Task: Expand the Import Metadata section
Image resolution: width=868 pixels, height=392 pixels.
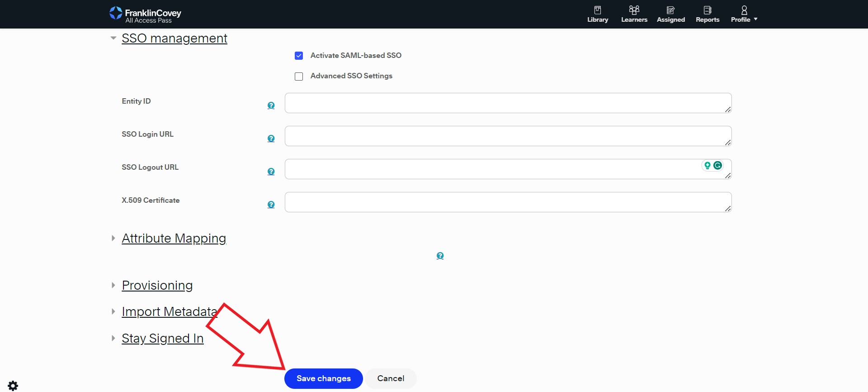Action: coord(169,312)
